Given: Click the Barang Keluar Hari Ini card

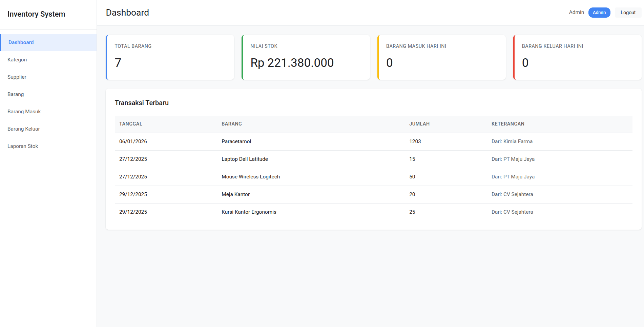Looking at the screenshot, I should tap(577, 57).
